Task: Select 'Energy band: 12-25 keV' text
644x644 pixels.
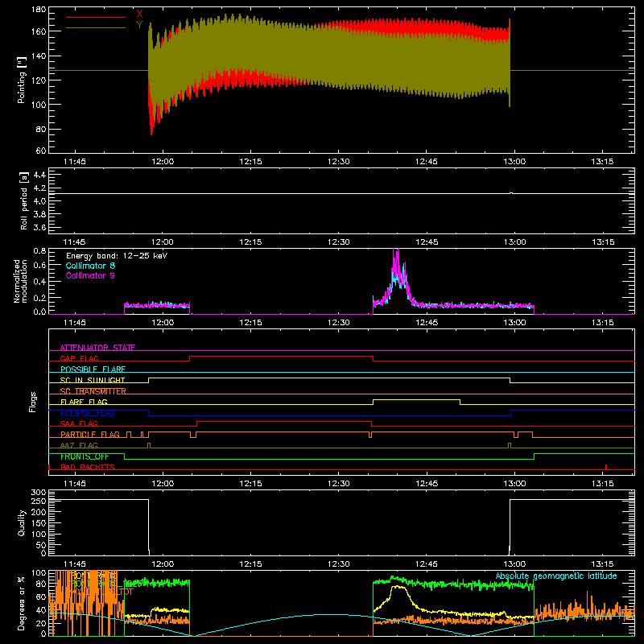Action: (x=117, y=256)
